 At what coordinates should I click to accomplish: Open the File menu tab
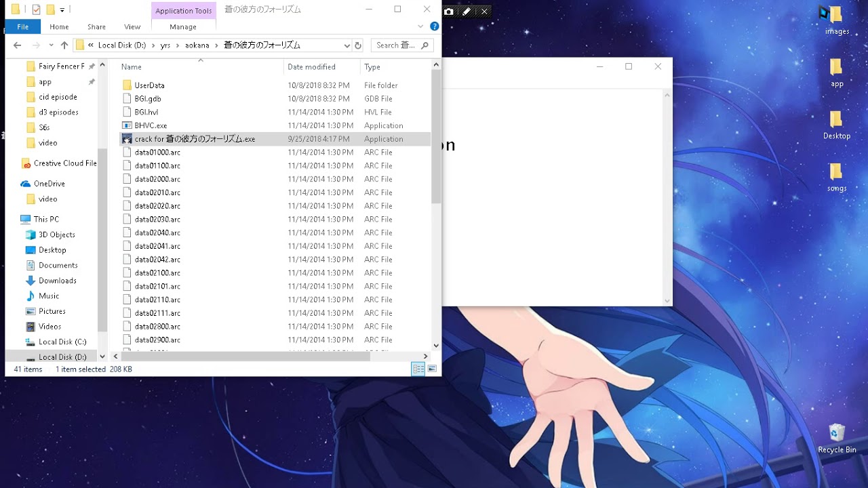[x=23, y=26]
